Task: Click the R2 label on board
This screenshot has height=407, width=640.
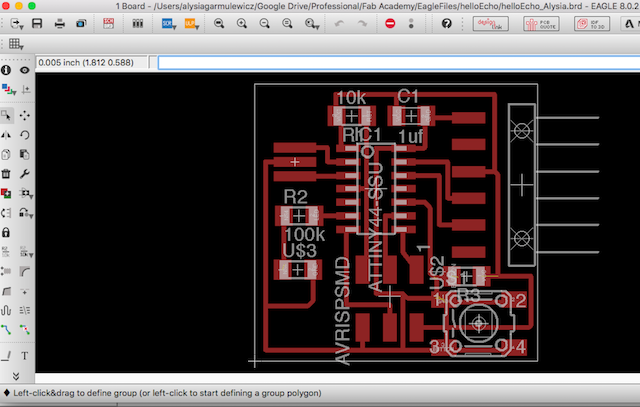Action: 295,198
